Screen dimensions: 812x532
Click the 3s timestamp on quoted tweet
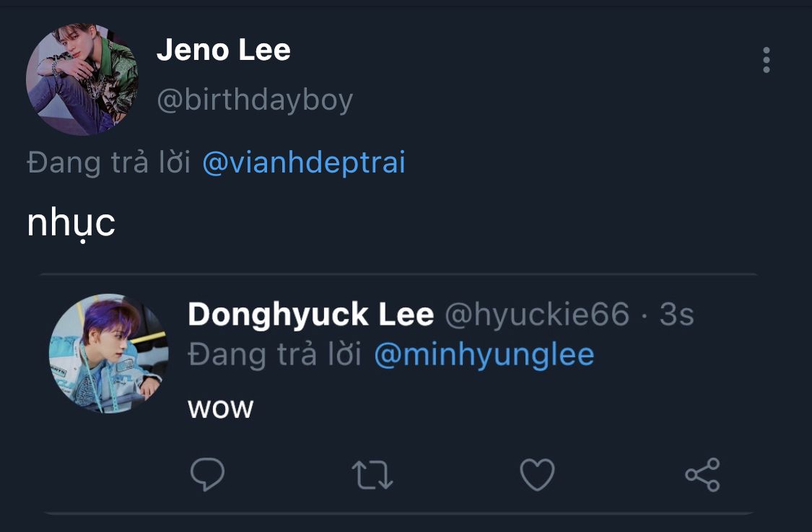(676, 315)
